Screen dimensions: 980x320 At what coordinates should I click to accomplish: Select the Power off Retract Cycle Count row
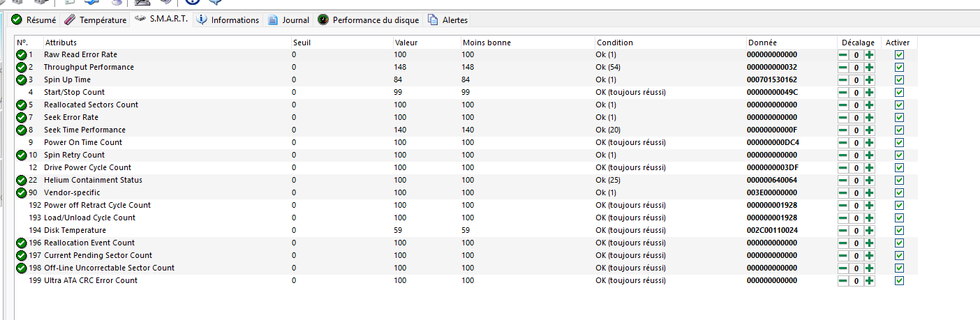point(466,206)
